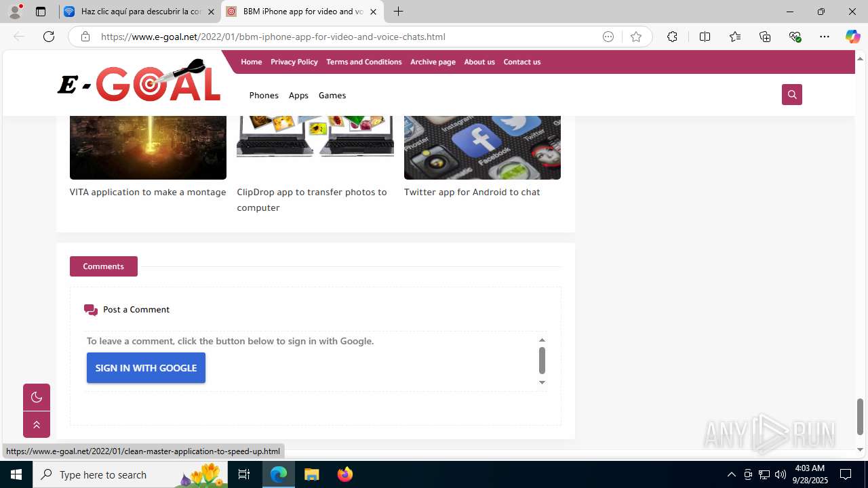Open Twitter app for Android article
Screen dimensions: 868x488
click(x=472, y=192)
